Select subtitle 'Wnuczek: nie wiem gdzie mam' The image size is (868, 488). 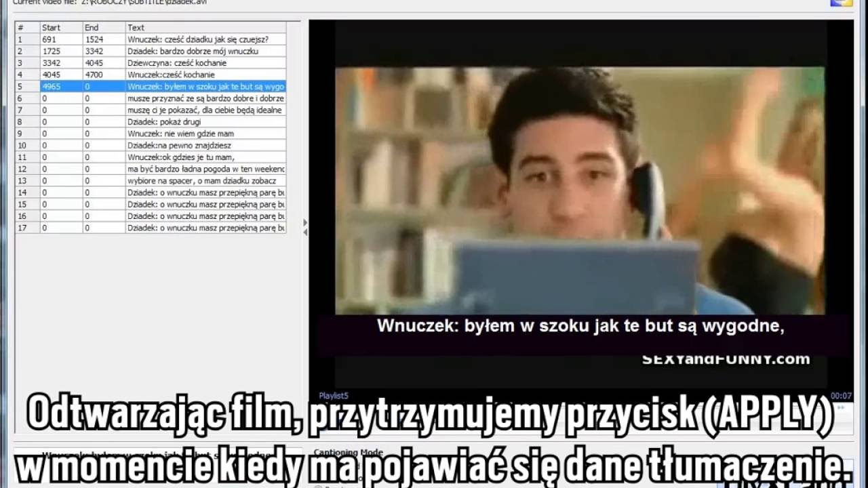click(180, 134)
